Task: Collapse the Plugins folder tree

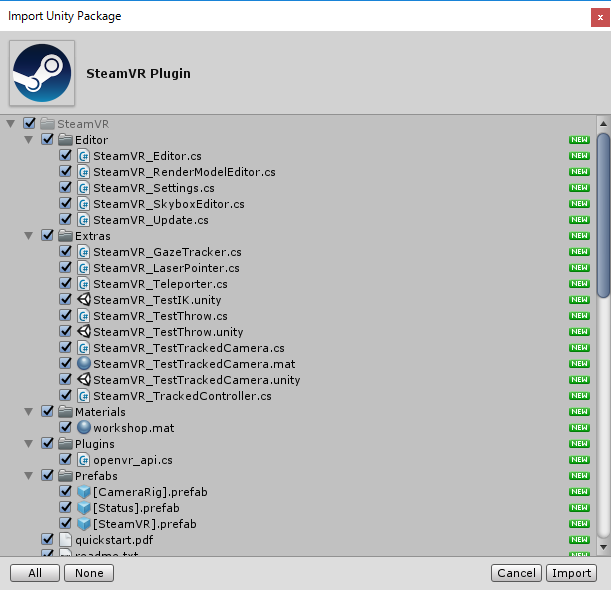Action: click(28, 443)
